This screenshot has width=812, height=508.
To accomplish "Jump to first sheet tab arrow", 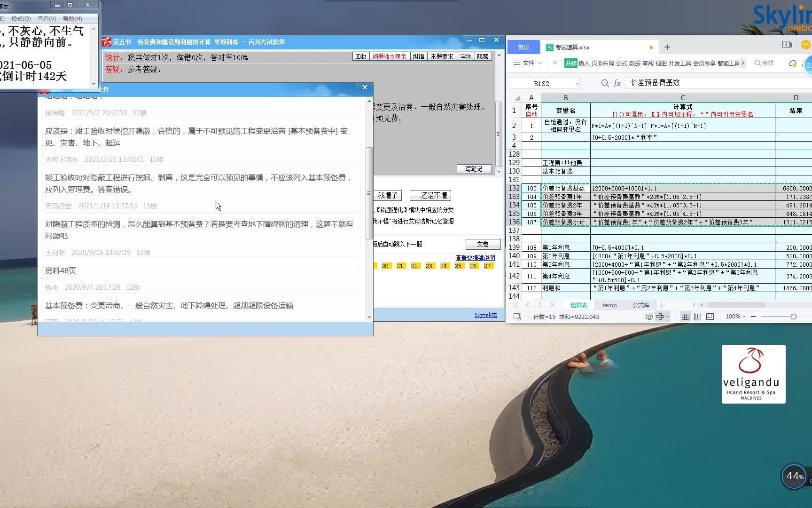I will (516, 305).
